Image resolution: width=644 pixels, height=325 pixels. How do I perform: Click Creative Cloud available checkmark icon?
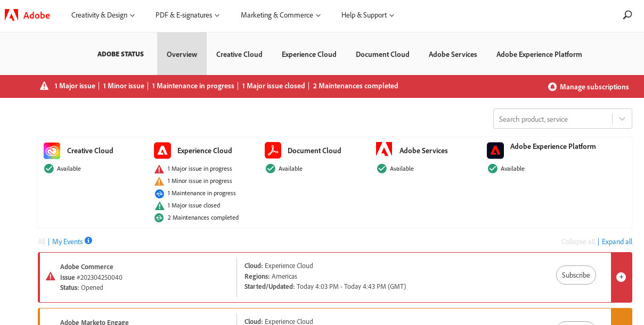(x=49, y=169)
